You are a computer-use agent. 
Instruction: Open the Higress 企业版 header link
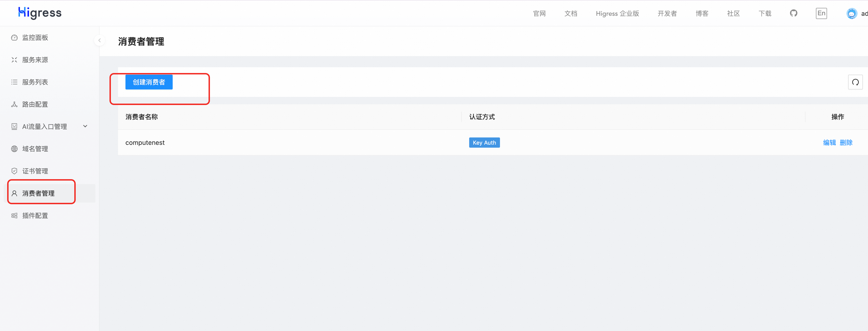point(617,13)
